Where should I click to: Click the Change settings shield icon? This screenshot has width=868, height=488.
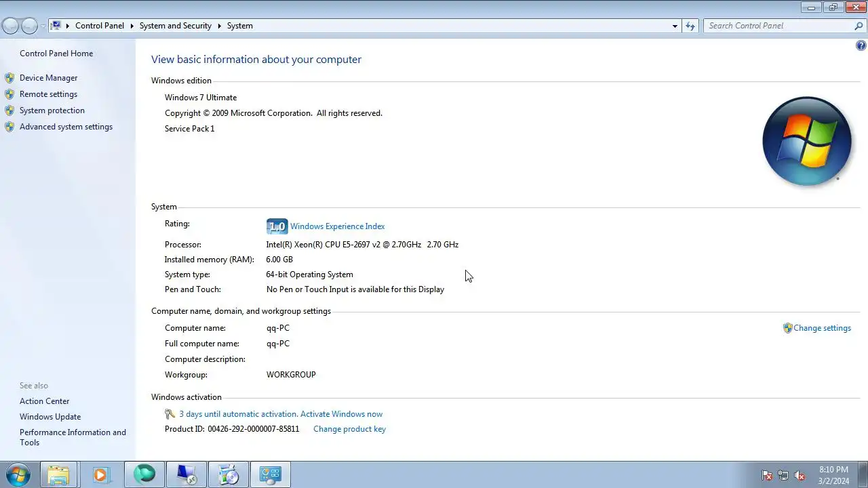(787, 328)
